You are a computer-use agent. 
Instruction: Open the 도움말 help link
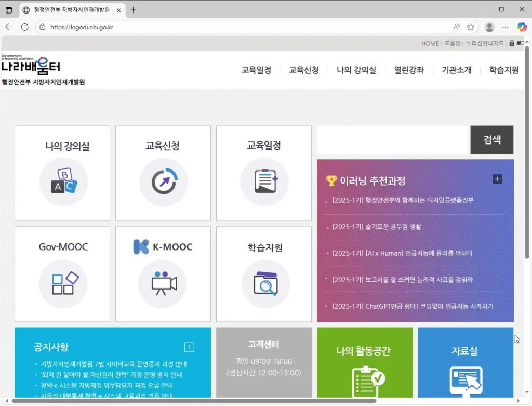[452, 43]
